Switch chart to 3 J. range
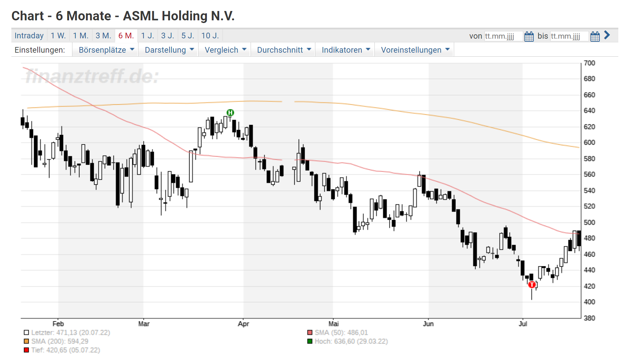Viewport: 627px width, 364px height. (168, 36)
